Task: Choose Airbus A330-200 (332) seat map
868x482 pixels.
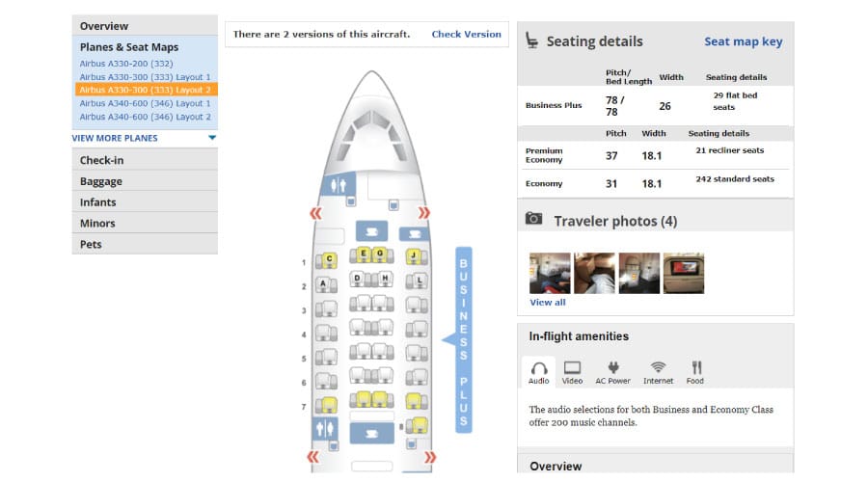Action: click(126, 64)
